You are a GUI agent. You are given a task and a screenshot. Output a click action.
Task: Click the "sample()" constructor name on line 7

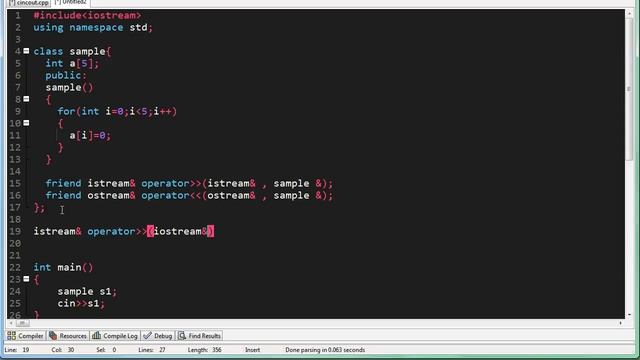(x=69, y=87)
